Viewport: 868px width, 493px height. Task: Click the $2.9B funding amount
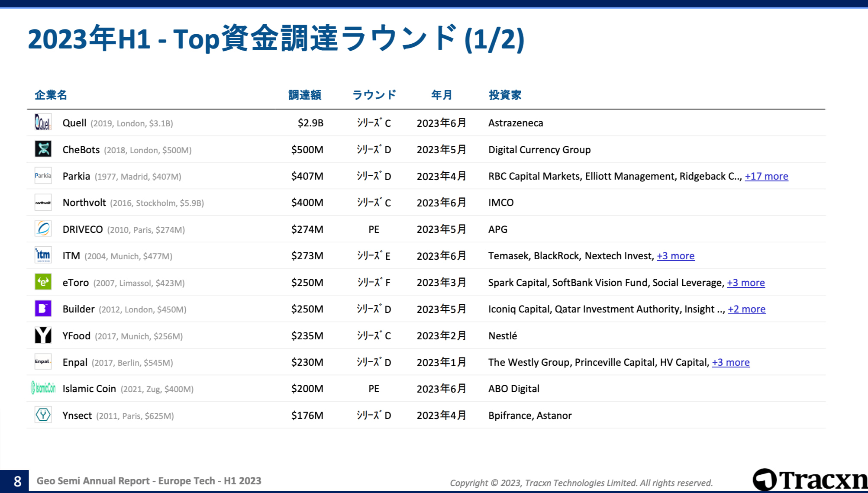tap(310, 123)
